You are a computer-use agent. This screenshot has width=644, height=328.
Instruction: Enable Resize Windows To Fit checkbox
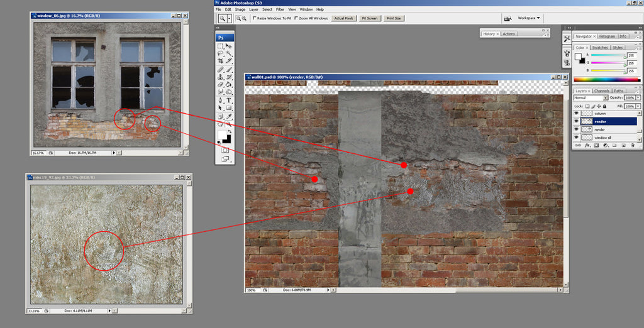254,18
